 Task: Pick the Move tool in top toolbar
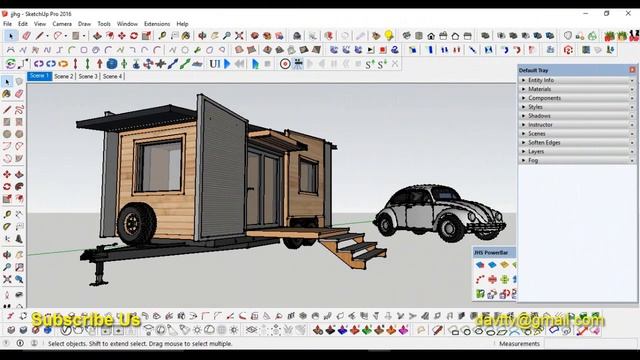(x=122, y=36)
